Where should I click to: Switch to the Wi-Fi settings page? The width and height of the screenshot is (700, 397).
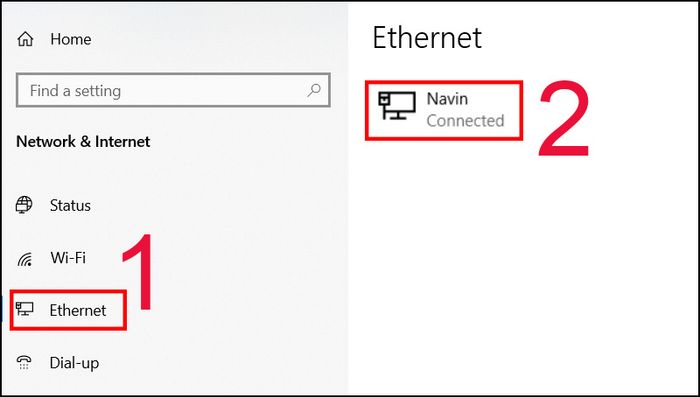pos(68,258)
